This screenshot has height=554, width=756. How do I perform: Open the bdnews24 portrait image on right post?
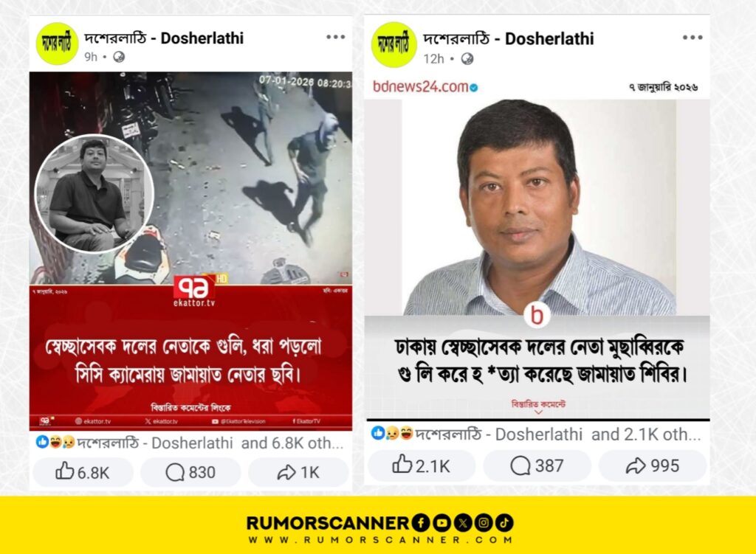click(x=539, y=207)
